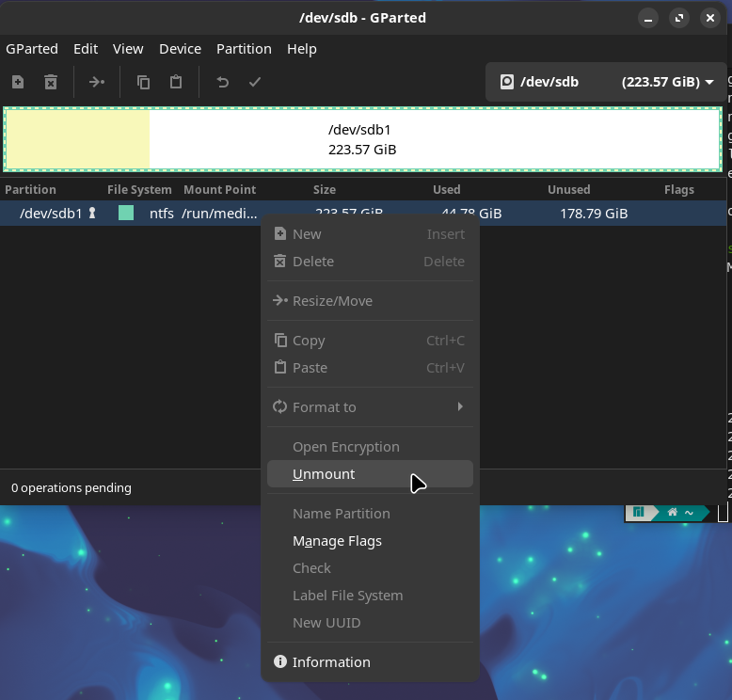Click the Format to icon in context menu
The width and height of the screenshot is (732, 700).
pyautogui.click(x=280, y=406)
